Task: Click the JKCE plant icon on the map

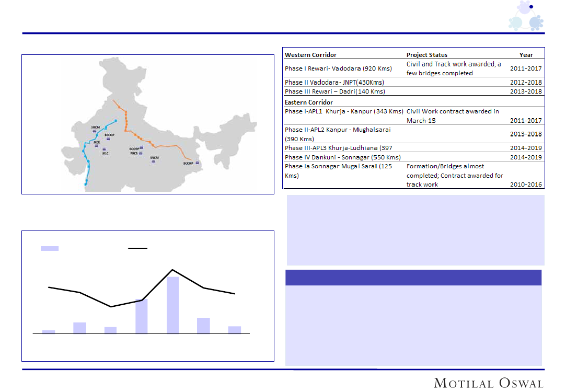Action: (96, 146)
